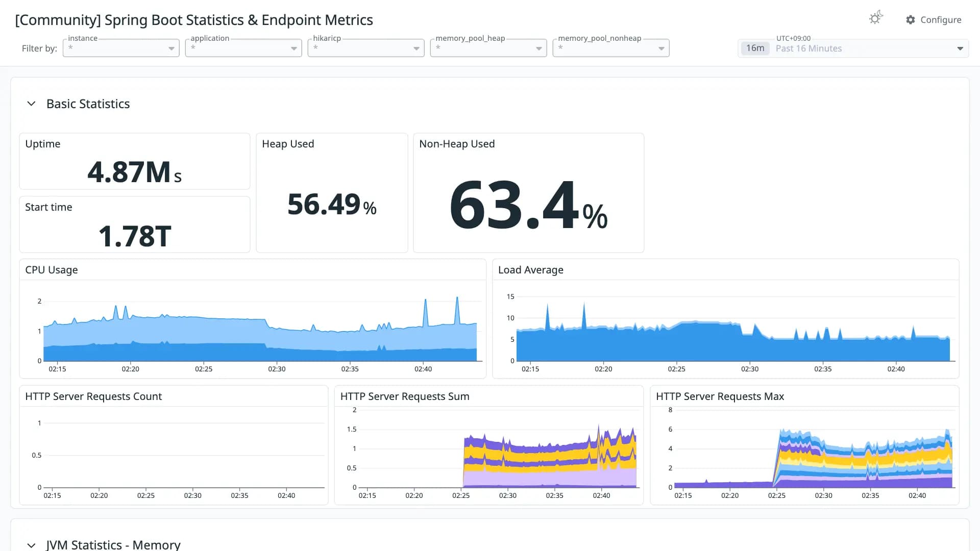Click the Start time value 1.78T
This screenshot has height=551, width=980.
(135, 236)
